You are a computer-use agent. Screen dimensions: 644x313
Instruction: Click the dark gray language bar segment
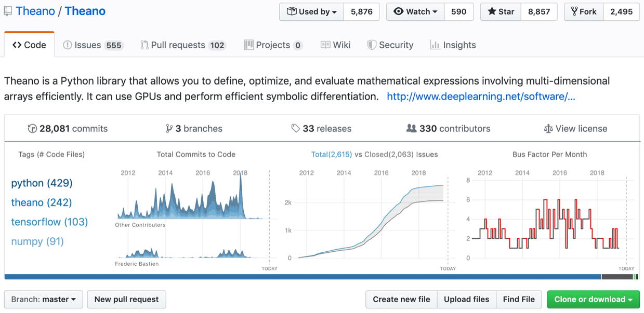617,277
